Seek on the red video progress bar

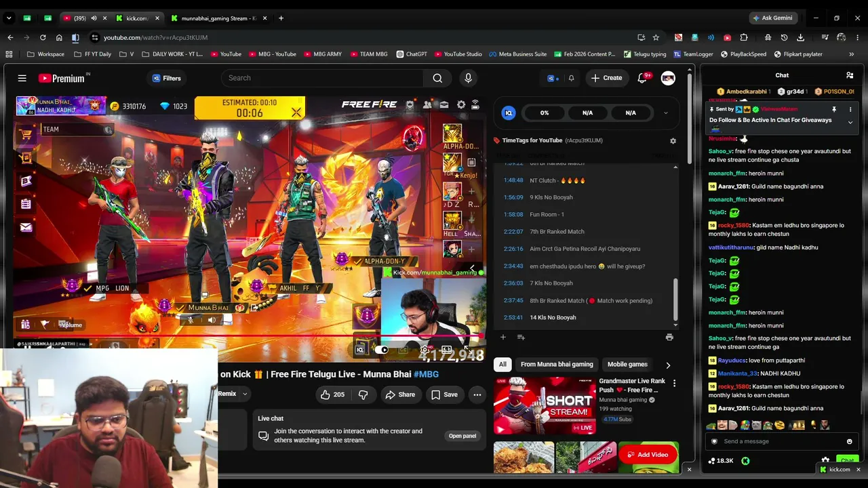pyautogui.click(x=250, y=335)
